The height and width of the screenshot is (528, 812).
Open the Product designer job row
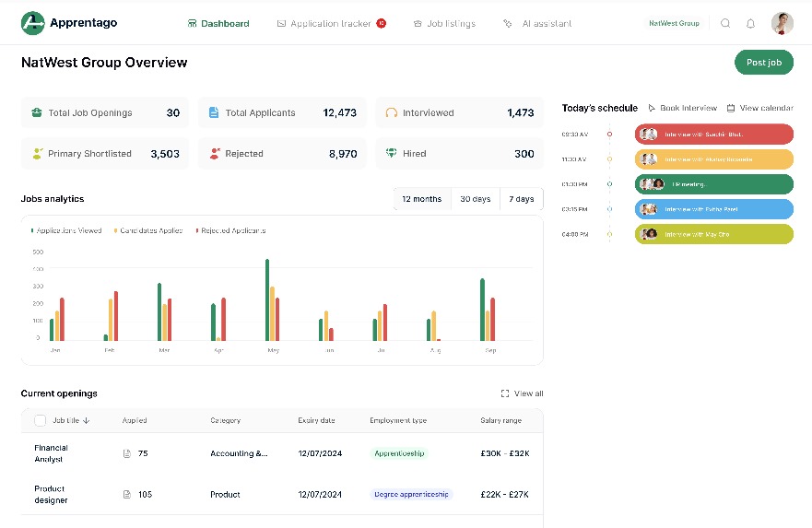click(x=282, y=494)
